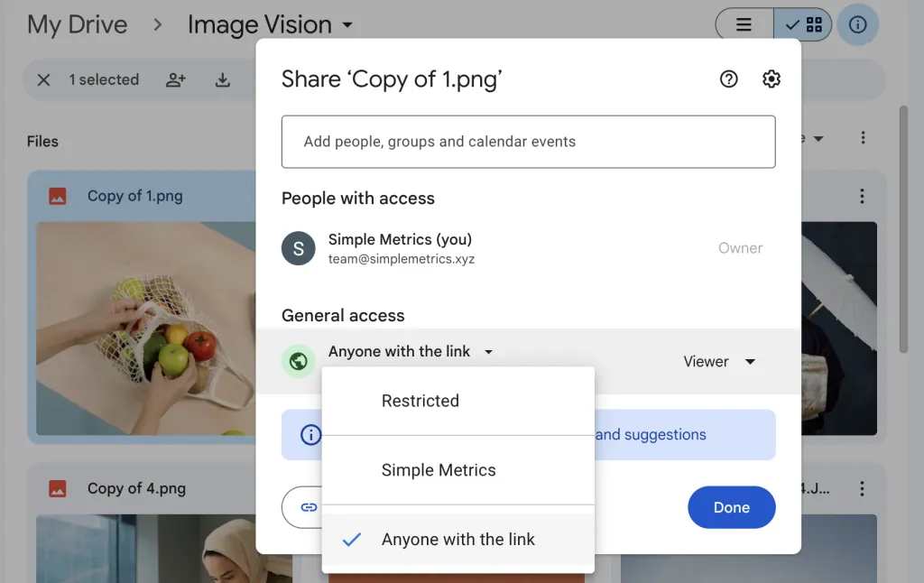924x583 pixels.
Task: Open the Anyone with the link dropdown
Action: click(411, 351)
